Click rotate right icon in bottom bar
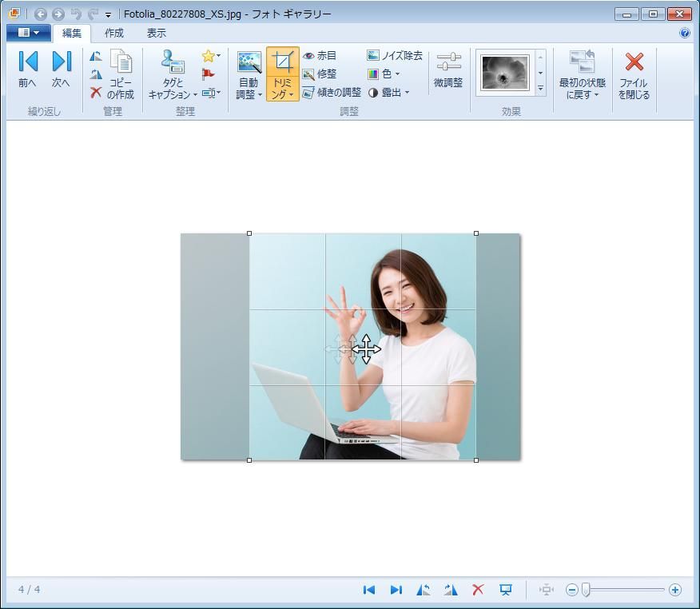 (451, 590)
